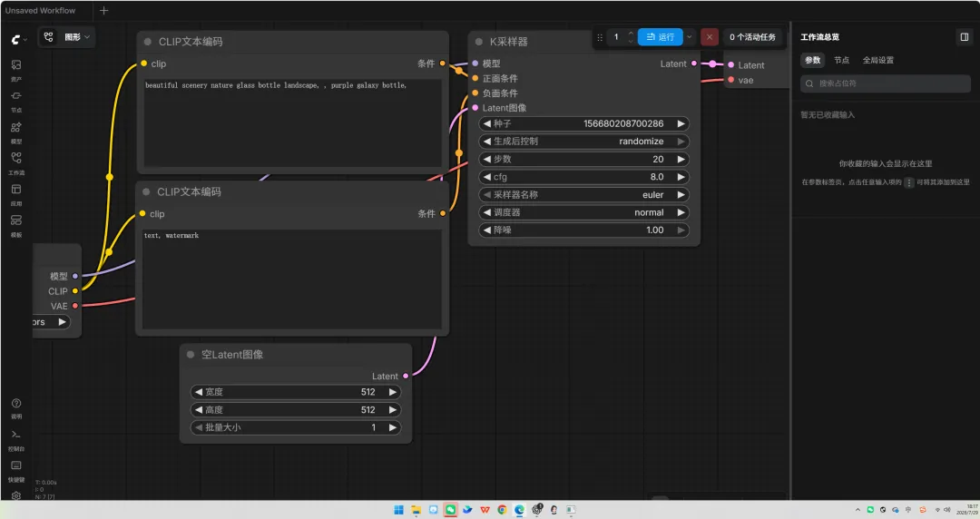The height and width of the screenshot is (519, 980).
Task: Open the 运行 button options dropdown arrow
Action: click(690, 37)
